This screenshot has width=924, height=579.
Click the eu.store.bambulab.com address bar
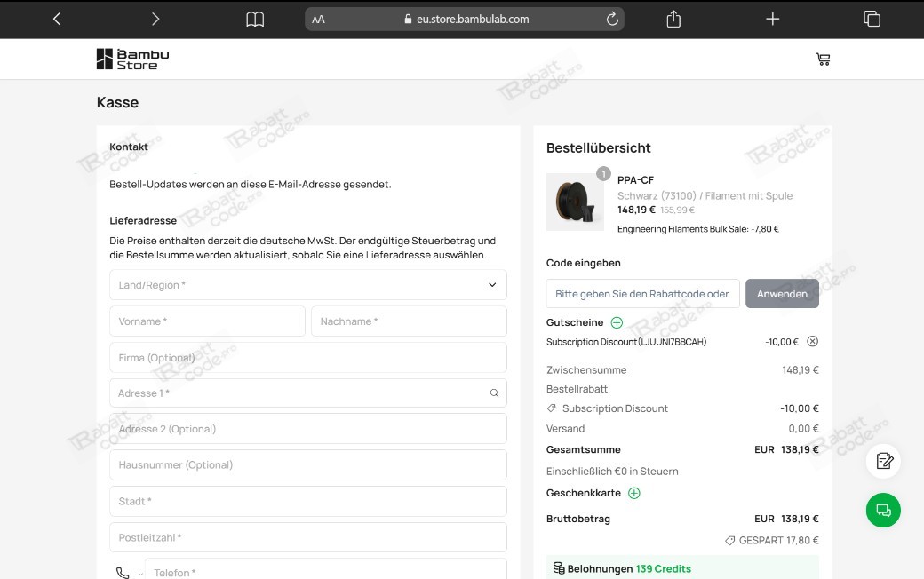pyautogui.click(x=465, y=19)
